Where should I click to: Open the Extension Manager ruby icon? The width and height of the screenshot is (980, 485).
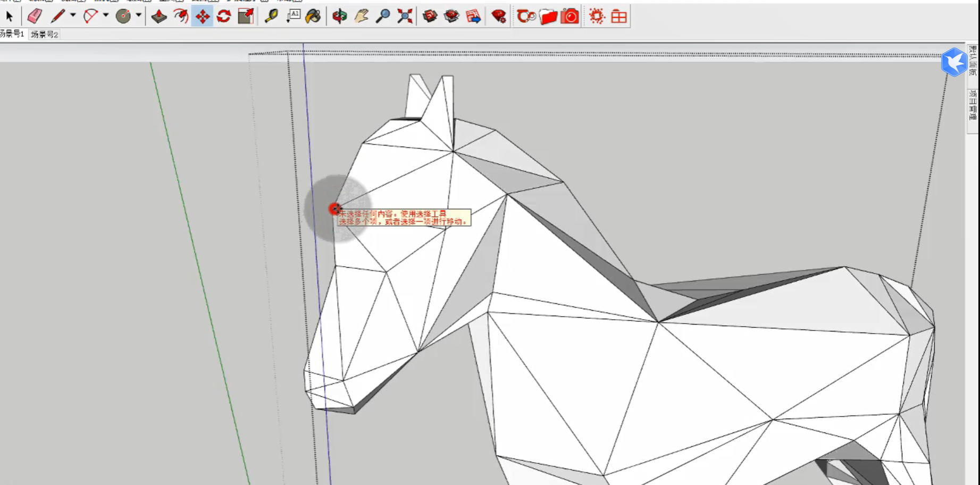tap(499, 16)
